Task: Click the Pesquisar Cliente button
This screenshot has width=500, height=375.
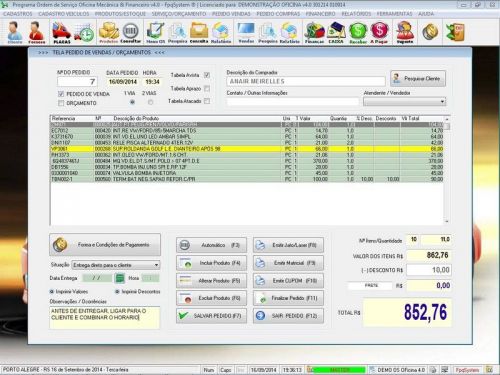Action: pos(418,79)
